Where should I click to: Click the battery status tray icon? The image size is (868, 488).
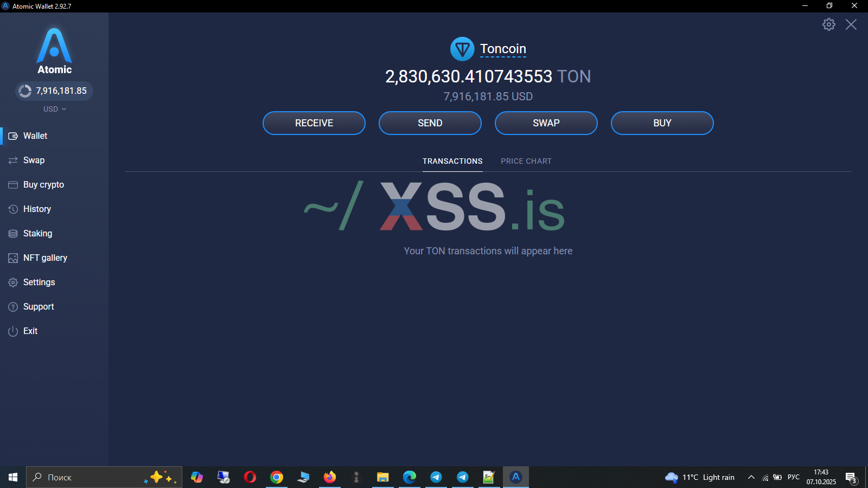(x=777, y=477)
